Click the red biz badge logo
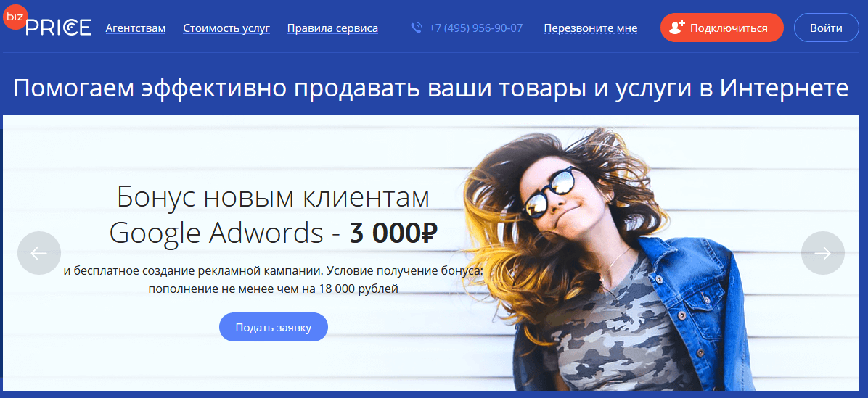 (15, 17)
